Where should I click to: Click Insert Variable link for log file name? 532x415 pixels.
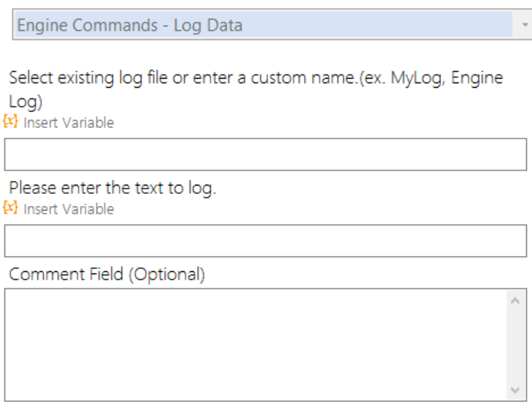coord(68,123)
